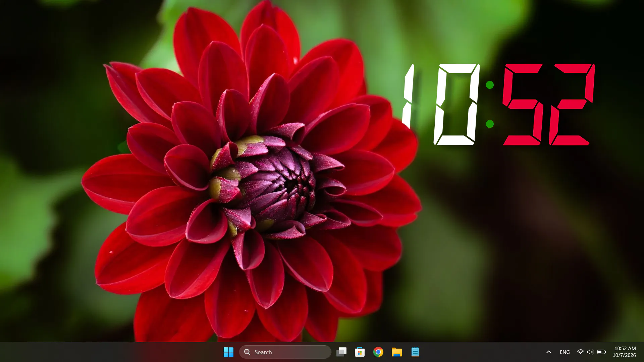Click the magnifier icon in the Search box
The image size is (644, 362).
pyautogui.click(x=247, y=352)
